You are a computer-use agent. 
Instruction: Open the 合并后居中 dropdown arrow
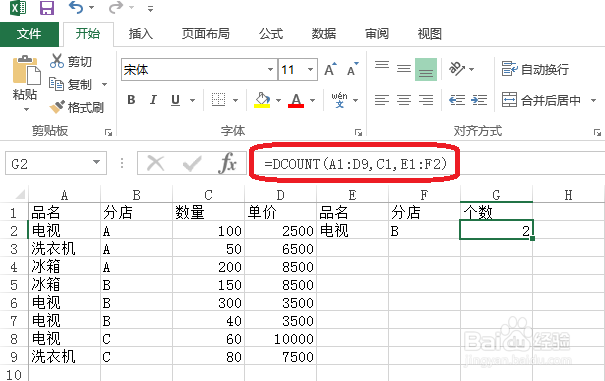tap(593, 101)
